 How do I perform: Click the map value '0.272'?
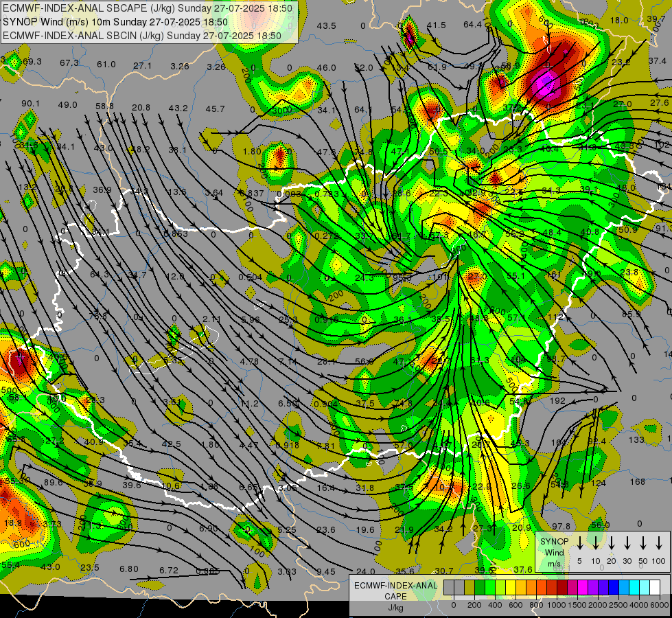[327, 236]
